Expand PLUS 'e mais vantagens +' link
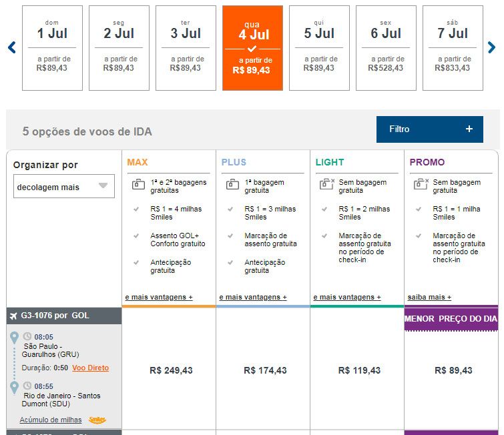 click(x=253, y=297)
